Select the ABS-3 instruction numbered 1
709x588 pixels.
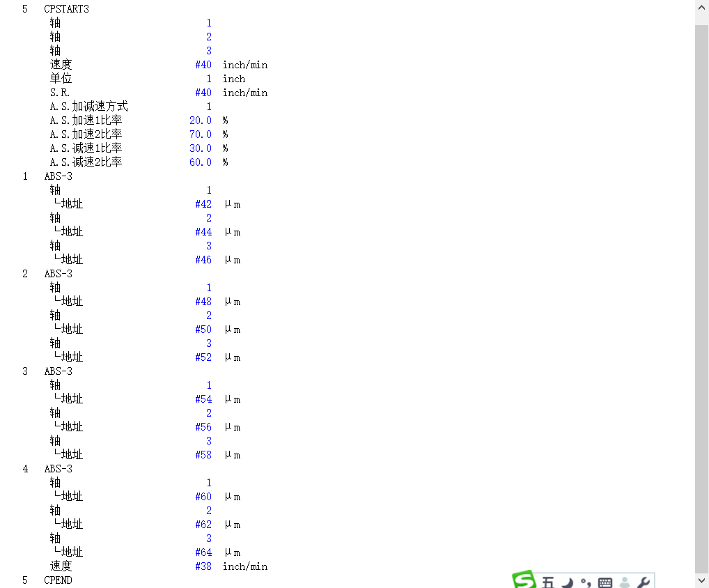58,176
